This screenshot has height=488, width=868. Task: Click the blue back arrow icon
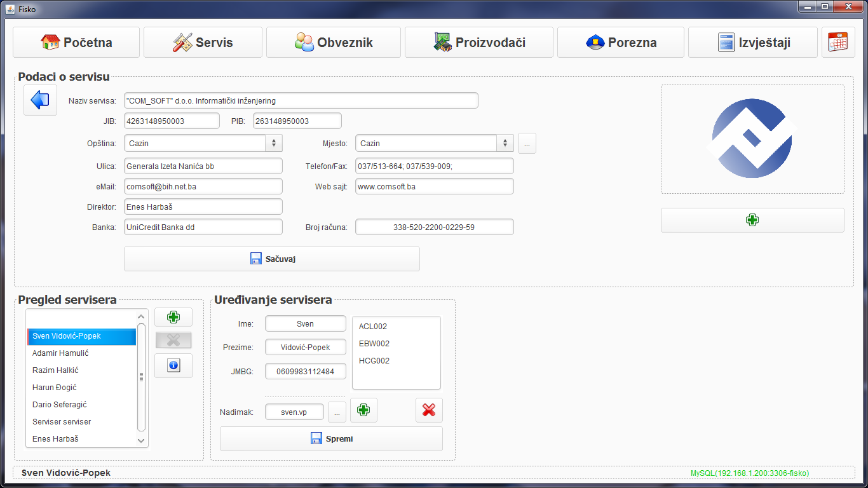click(40, 100)
